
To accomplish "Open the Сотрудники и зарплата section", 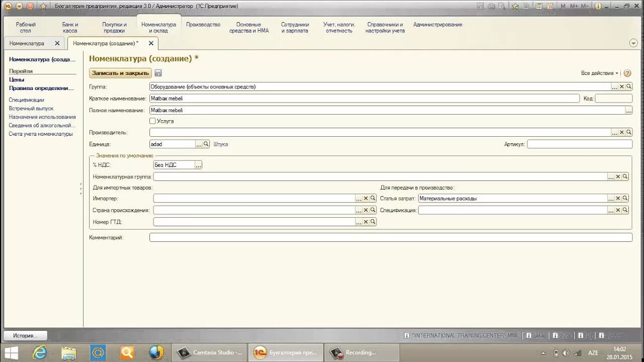I will click(x=295, y=28).
